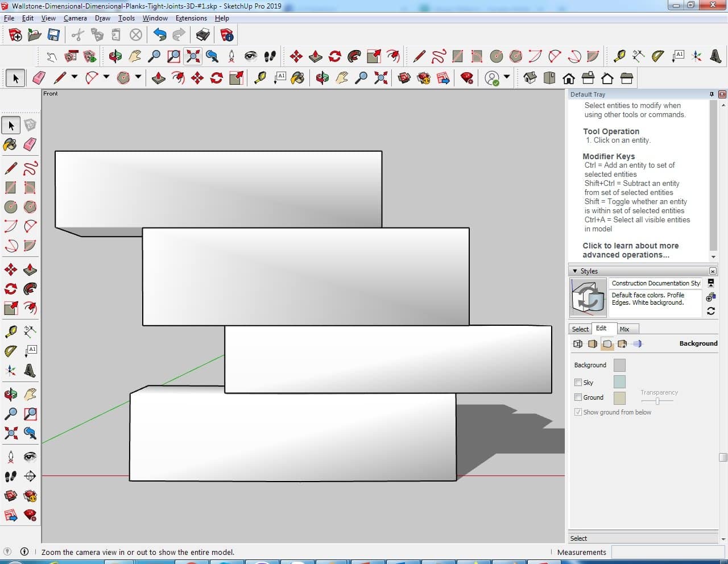
Task: Choose the 3D Text tool in left toolbar
Action: tap(30, 371)
